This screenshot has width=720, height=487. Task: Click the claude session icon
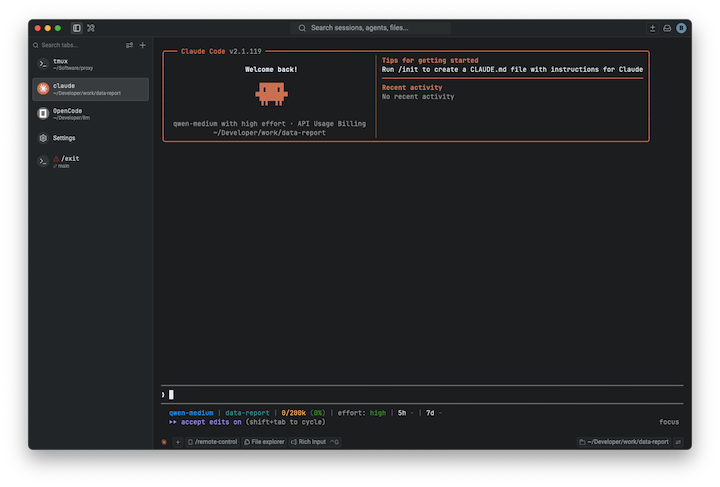click(43, 89)
